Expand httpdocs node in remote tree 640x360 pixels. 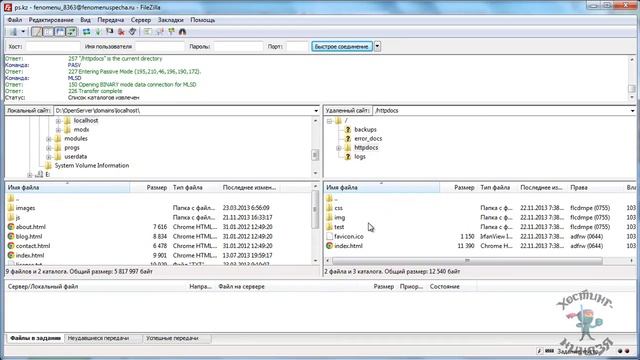[339, 148]
